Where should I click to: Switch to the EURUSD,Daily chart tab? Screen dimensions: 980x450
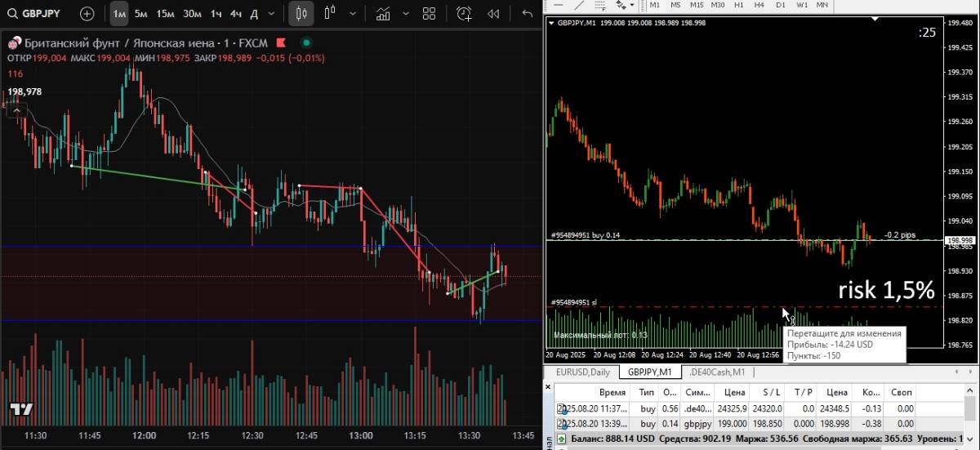pyautogui.click(x=583, y=372)
